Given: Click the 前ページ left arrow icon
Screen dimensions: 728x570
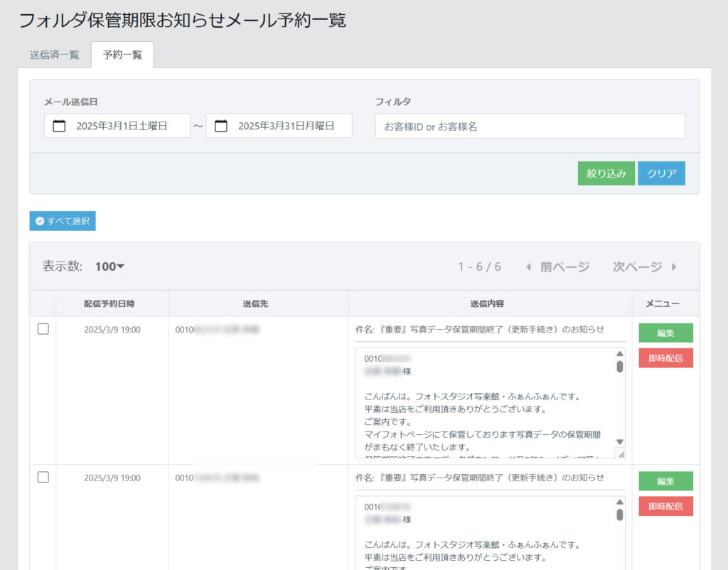Looking at the screenshot, I should pos(528,267).
